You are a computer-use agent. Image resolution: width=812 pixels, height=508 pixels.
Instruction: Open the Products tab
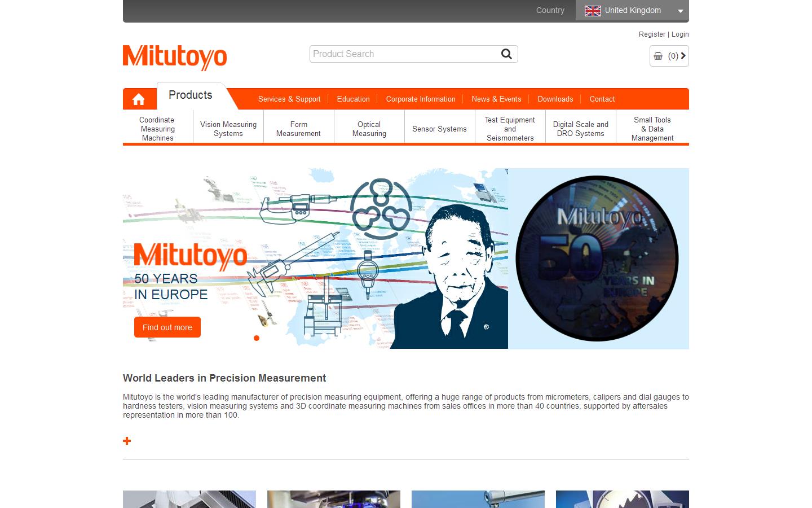tap(191, 95)
